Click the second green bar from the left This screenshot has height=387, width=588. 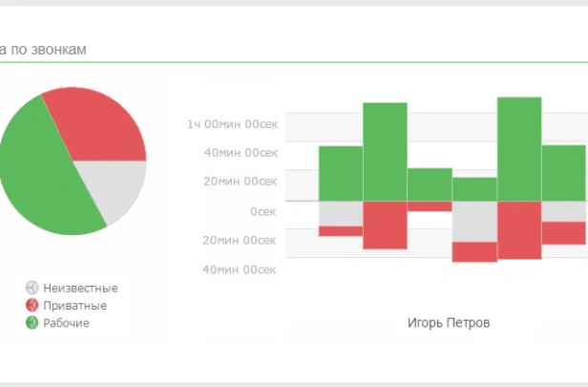(x=385, y=151)
